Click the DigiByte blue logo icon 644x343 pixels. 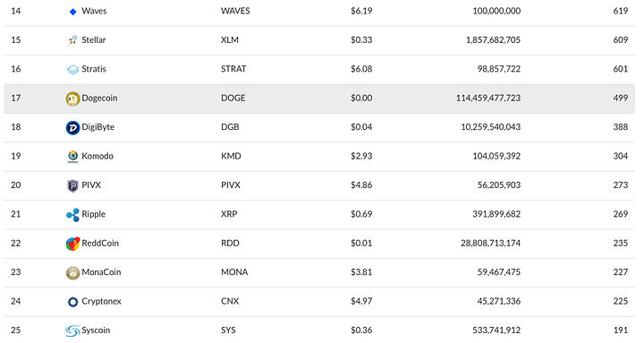click(x=72, y=128)
